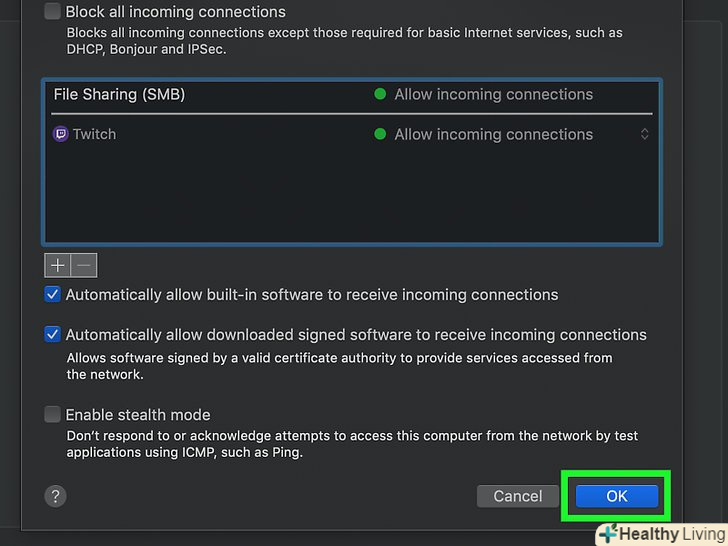This screenshot has width=728, height=546.
Task: Click the OK button
Action: tap(616, 496)
